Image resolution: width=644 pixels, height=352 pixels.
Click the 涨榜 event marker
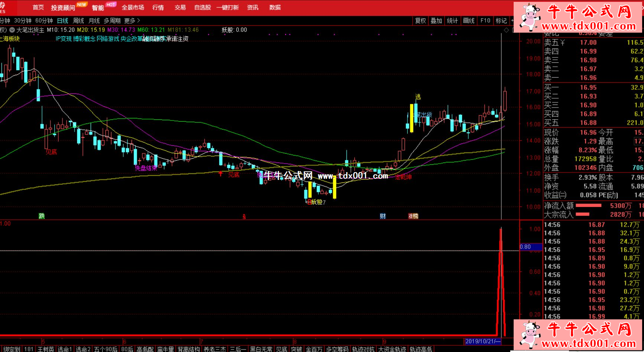[413, 216]
